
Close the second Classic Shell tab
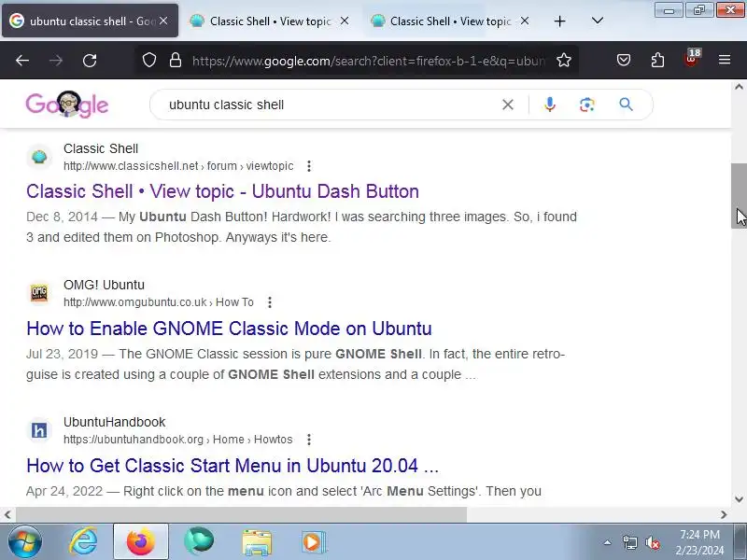tap(345, 21)
